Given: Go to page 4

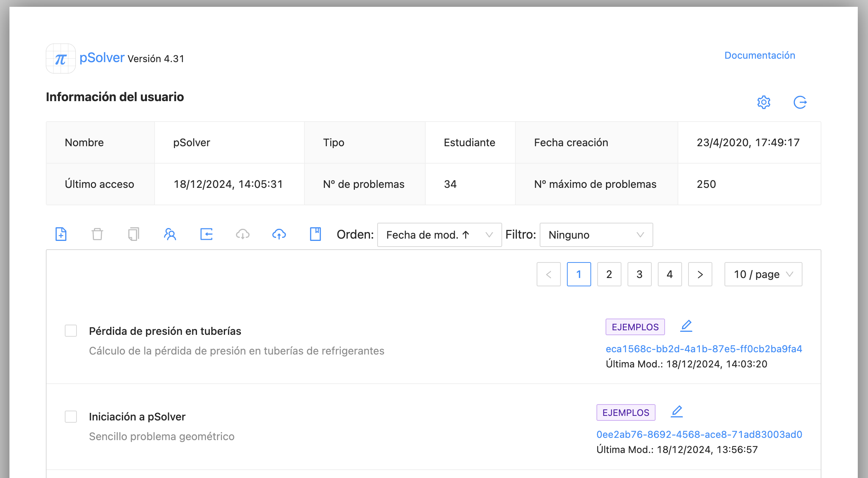Looking at the screenshot, I should pyautogui.click(x=670, y=274).
